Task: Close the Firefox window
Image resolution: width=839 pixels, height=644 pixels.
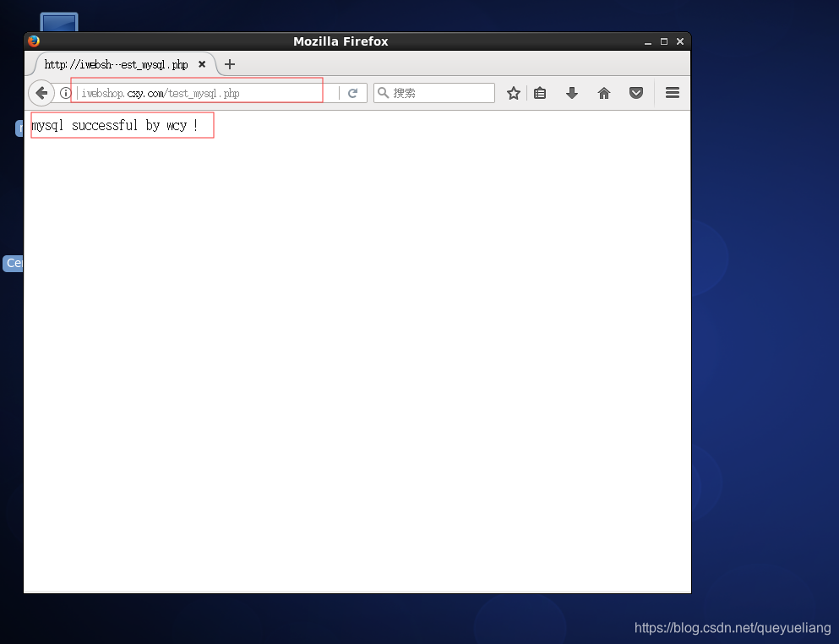Action: (680, 41)
